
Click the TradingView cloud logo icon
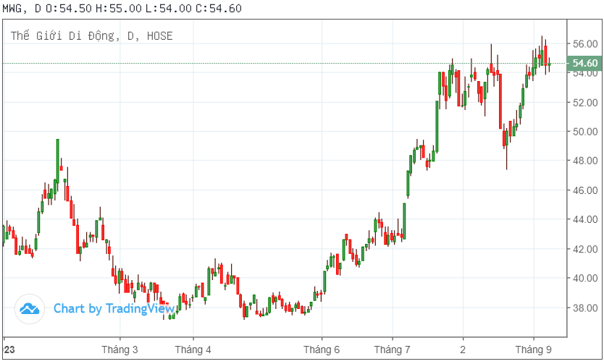tap(30, 308)
